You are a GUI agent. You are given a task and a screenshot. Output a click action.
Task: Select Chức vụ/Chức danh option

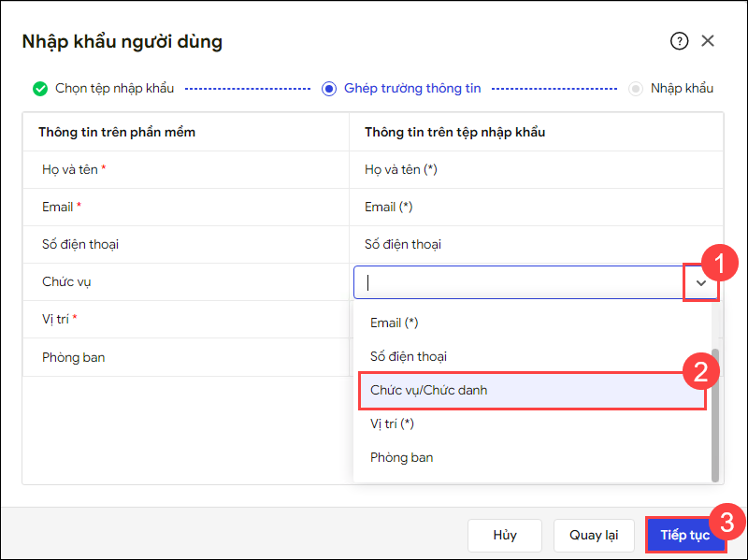pyautogui.click(x=429, y=390)
